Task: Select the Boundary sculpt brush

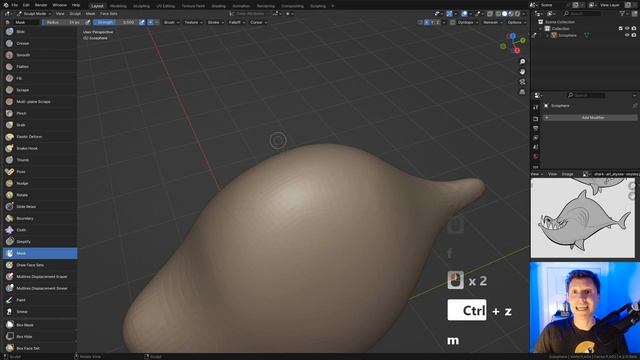Action: (40, 218)
